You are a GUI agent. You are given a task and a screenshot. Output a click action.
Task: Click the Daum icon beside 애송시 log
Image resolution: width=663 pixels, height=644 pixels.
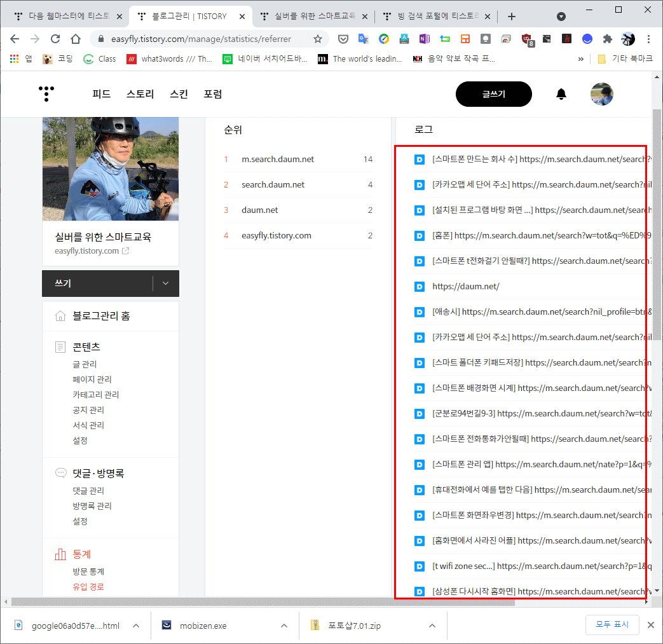click(x=419, y=312)
